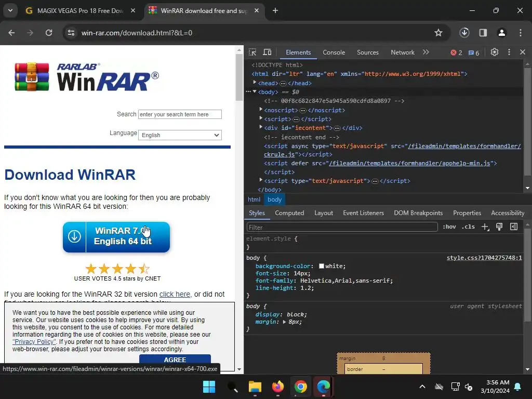Activate the inspect element picker icon
532x399 pixels.
(x=252, y=52)
